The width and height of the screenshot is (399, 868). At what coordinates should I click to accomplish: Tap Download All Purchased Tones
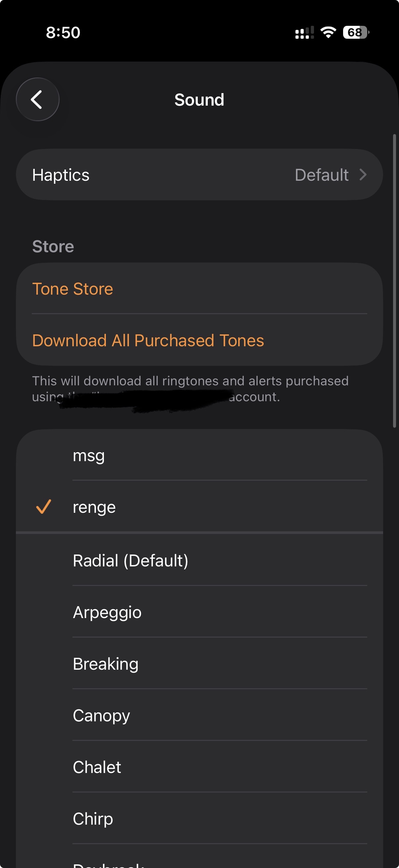coord(148,340)
